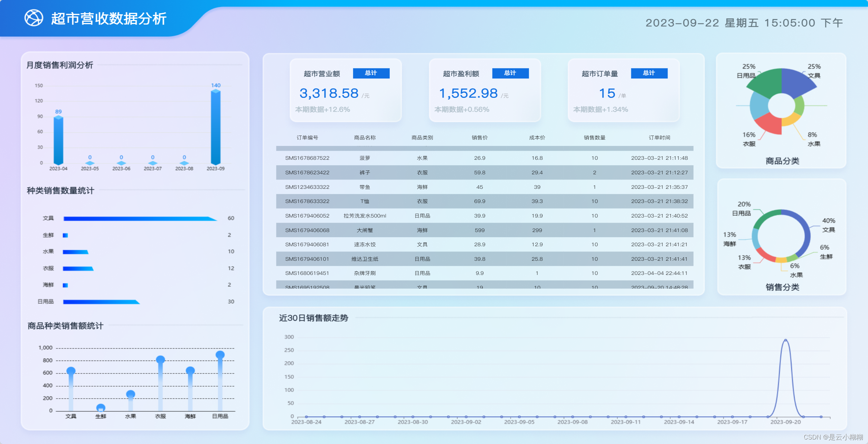The height and width of the screenshot is (444, 868).
Task: Click the 水果 horizontal bar with value 10
Action: [x=76, y=252]
